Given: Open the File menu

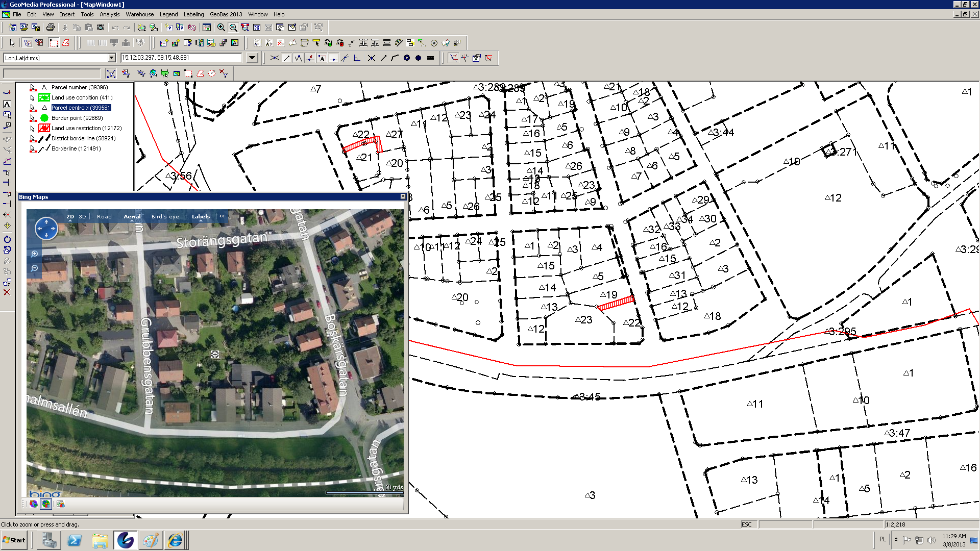Looking at the screenshot, I should 17,14.
